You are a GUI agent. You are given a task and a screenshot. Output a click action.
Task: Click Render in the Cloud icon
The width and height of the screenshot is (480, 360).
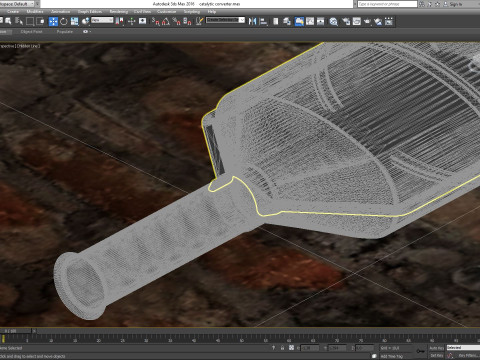tap(378, 22)
